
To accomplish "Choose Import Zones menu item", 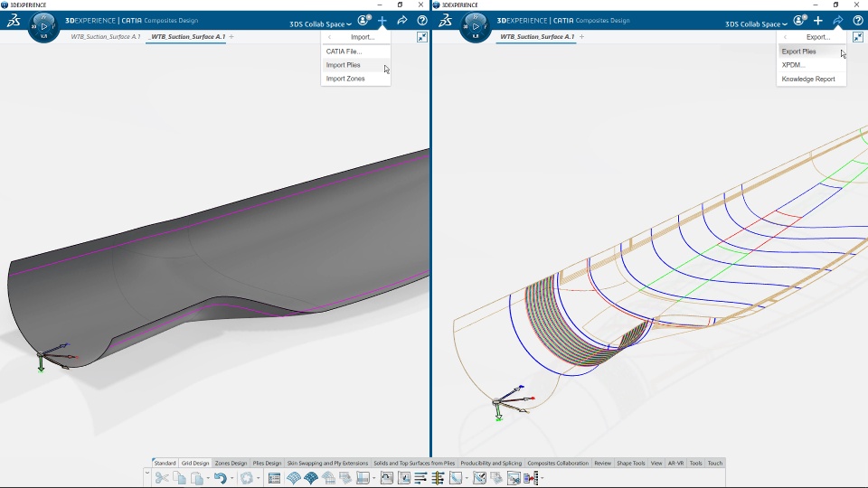I will [x=355, y=79].
